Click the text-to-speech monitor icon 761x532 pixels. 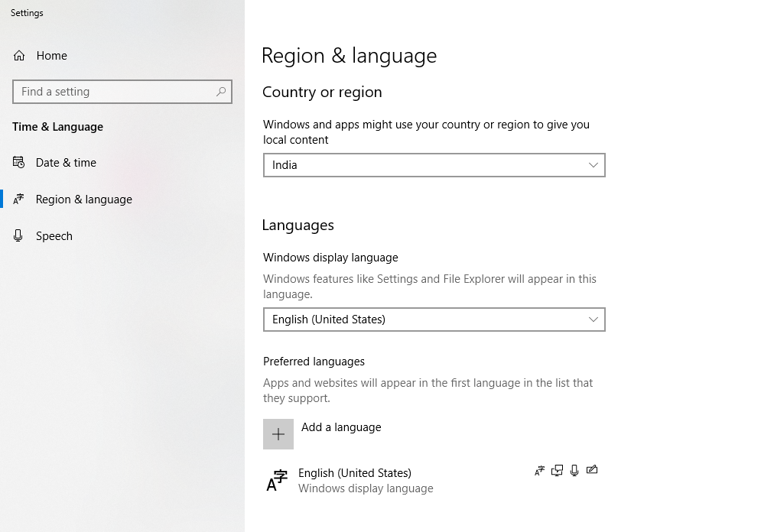557,471
